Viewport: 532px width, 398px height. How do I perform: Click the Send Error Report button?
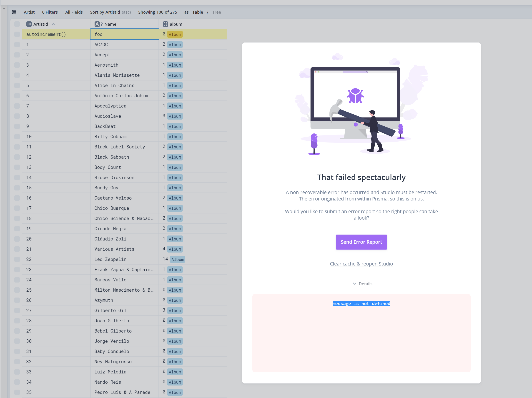361,242
